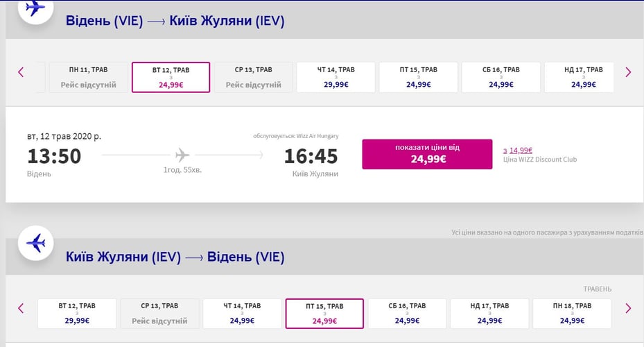Pick outbound date СБ 16, ТРАВ
The height and width of the screenshot is (347, 644).
[501, 77]
